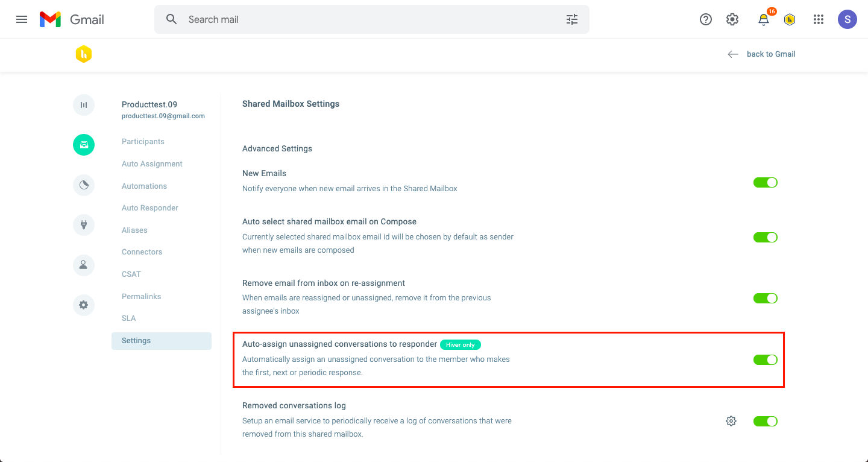
Task: Click the back to Gmail link
Action: pos(771,54)
